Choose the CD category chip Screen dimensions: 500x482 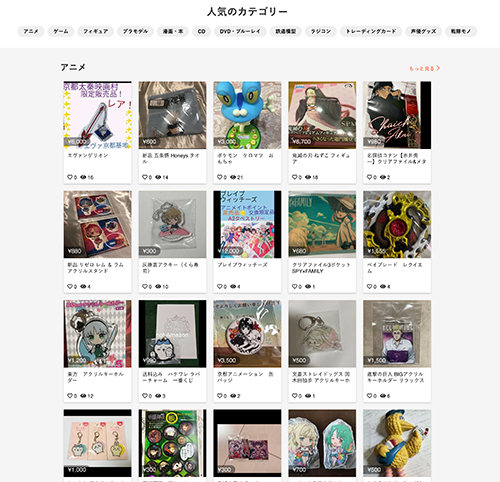(201, 31)
